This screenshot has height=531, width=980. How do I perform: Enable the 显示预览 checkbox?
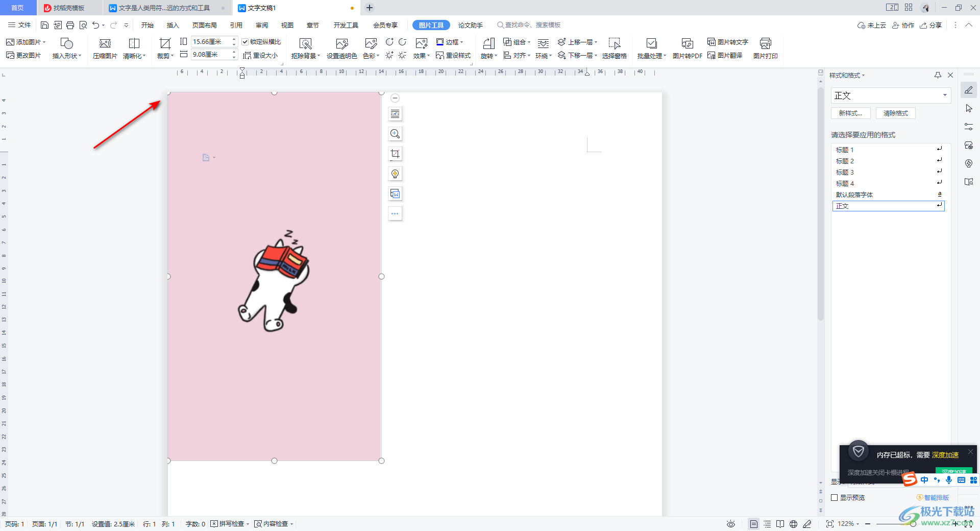tap(835, 497)
